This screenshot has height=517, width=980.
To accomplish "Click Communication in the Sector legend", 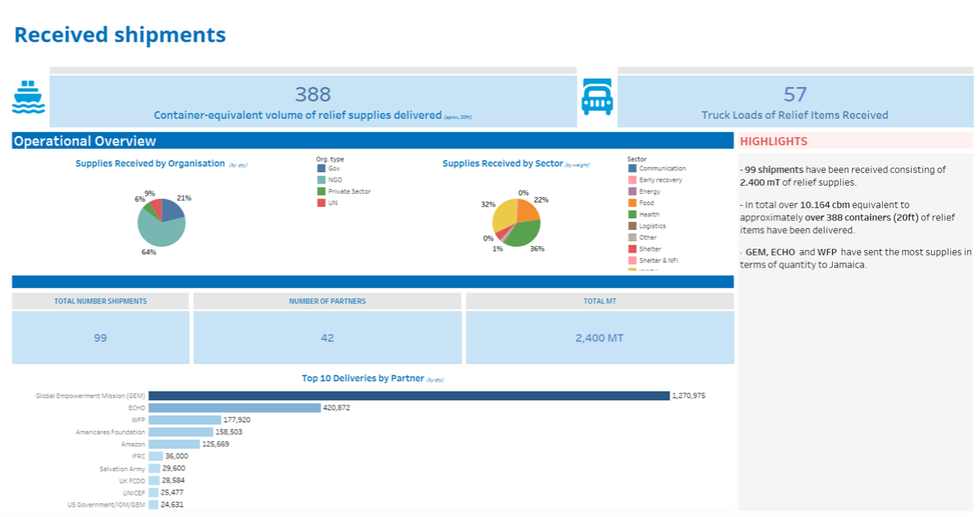I will [x=662, y=169].
